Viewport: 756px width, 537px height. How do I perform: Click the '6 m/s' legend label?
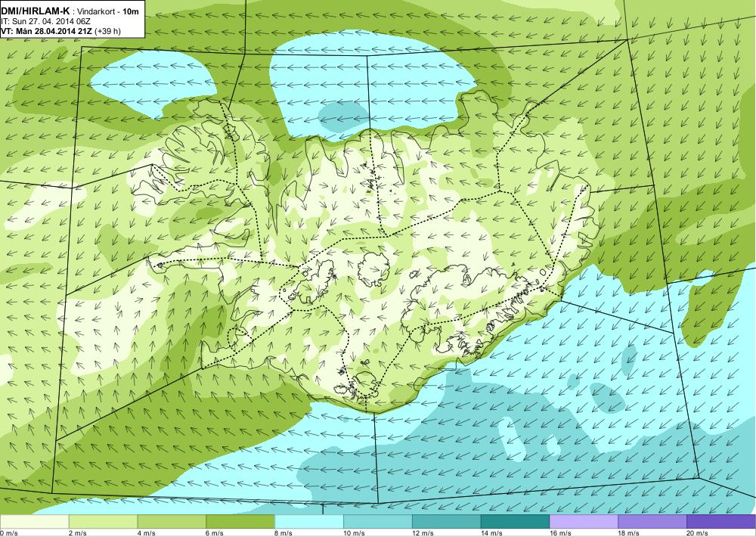pyautogui.click(x=215, y=533)
